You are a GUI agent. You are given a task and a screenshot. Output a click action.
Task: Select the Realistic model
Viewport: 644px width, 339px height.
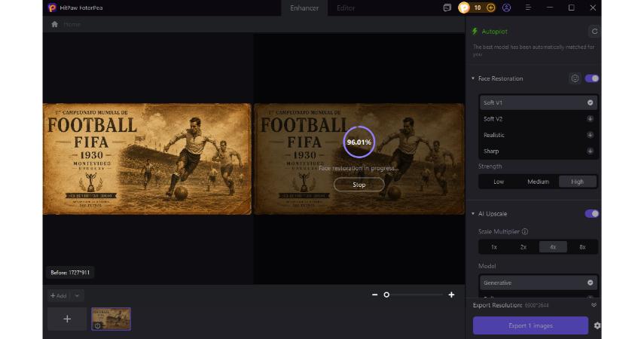[538, 135]
